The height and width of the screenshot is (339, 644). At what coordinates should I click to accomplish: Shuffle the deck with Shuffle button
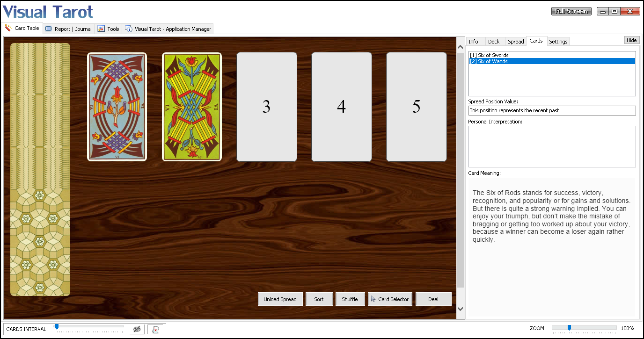[350, 299]
